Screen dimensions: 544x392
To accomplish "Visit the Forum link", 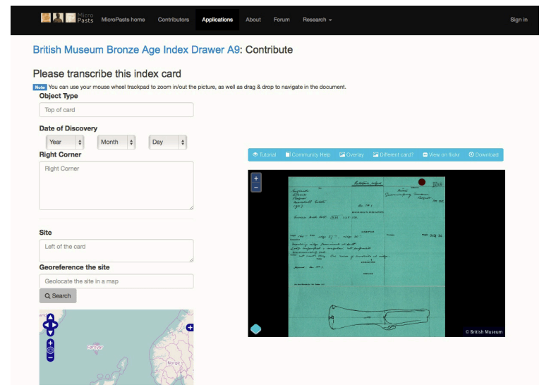I will point(282,20).
